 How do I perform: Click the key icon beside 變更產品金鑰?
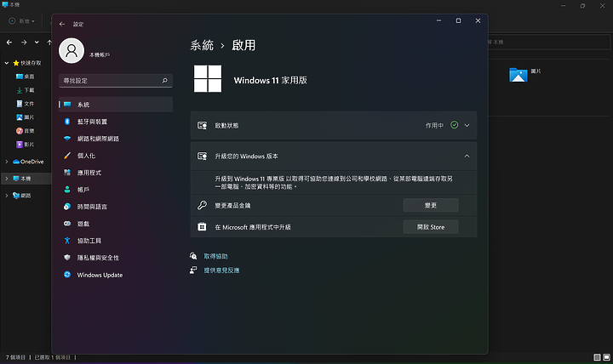pos(202,205)
